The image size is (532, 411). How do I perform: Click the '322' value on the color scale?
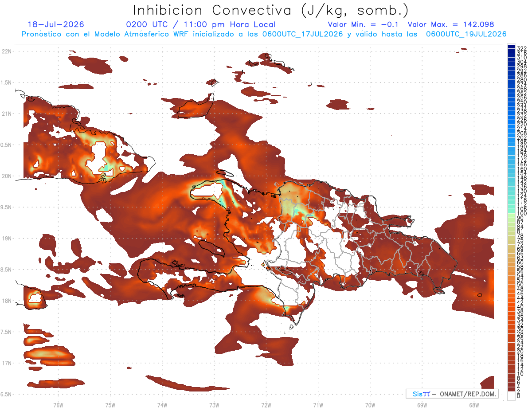522,48
